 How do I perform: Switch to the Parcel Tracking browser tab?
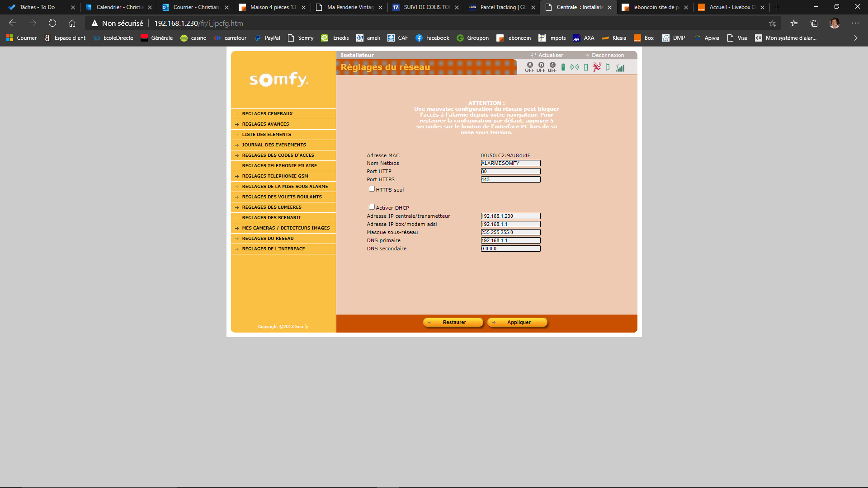502,7
